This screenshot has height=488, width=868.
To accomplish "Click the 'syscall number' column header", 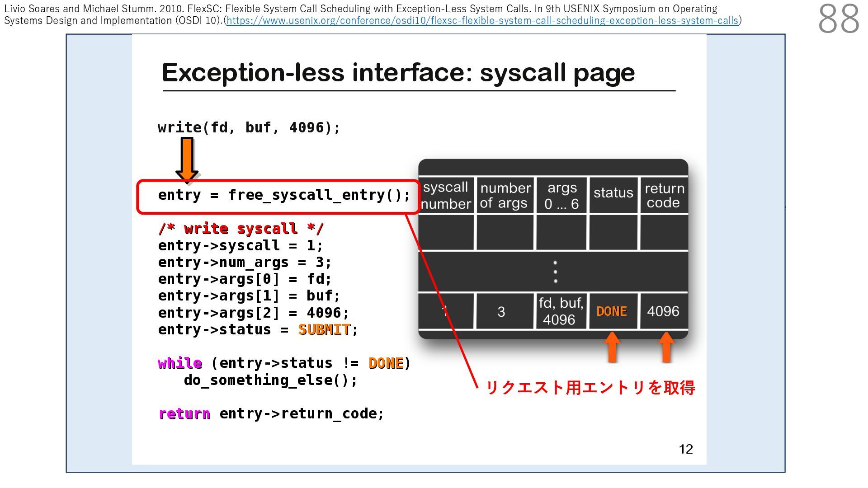I will (x=446, y=195).
